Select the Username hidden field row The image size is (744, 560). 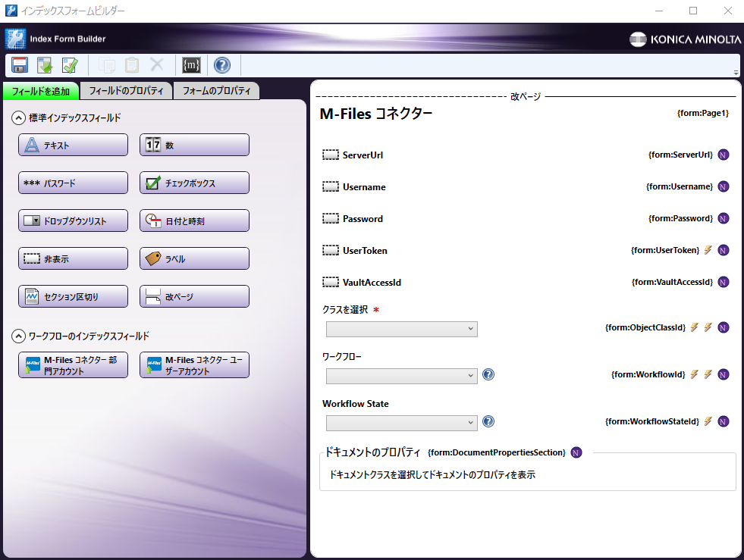tap(526, 187)
